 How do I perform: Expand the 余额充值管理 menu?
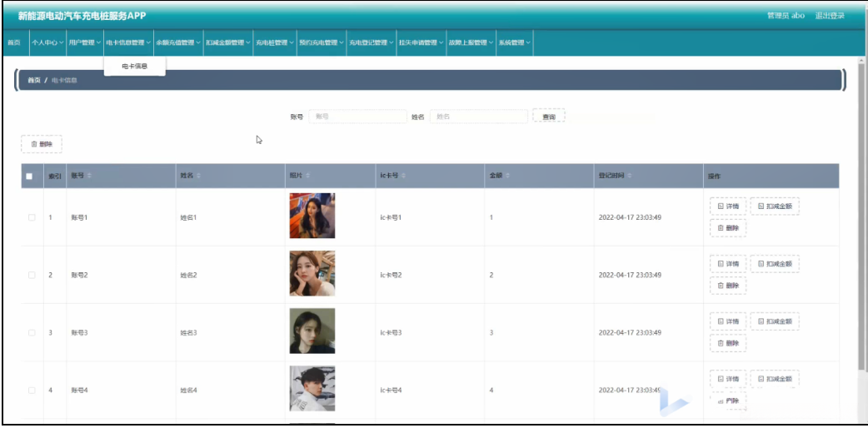pos(177,42)
